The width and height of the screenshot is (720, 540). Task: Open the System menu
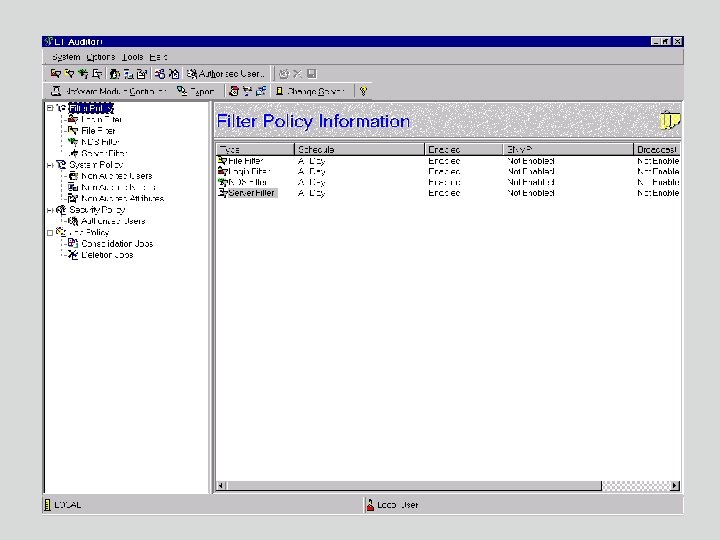(x=65, y=57)
